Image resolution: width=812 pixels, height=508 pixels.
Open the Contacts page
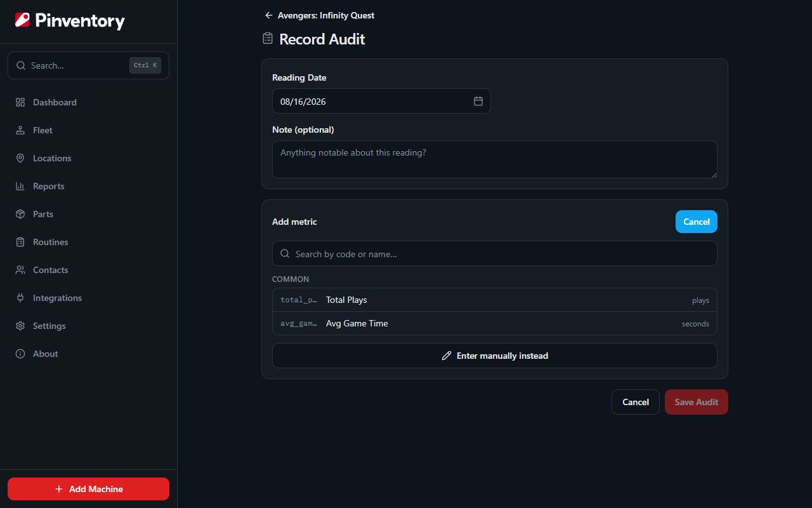pos(88,270)
